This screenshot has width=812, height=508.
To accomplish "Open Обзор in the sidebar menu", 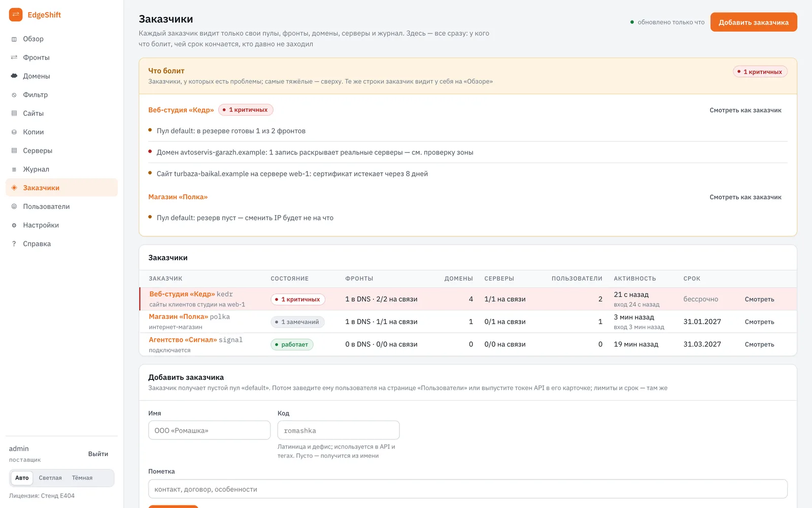I will 61,39.
